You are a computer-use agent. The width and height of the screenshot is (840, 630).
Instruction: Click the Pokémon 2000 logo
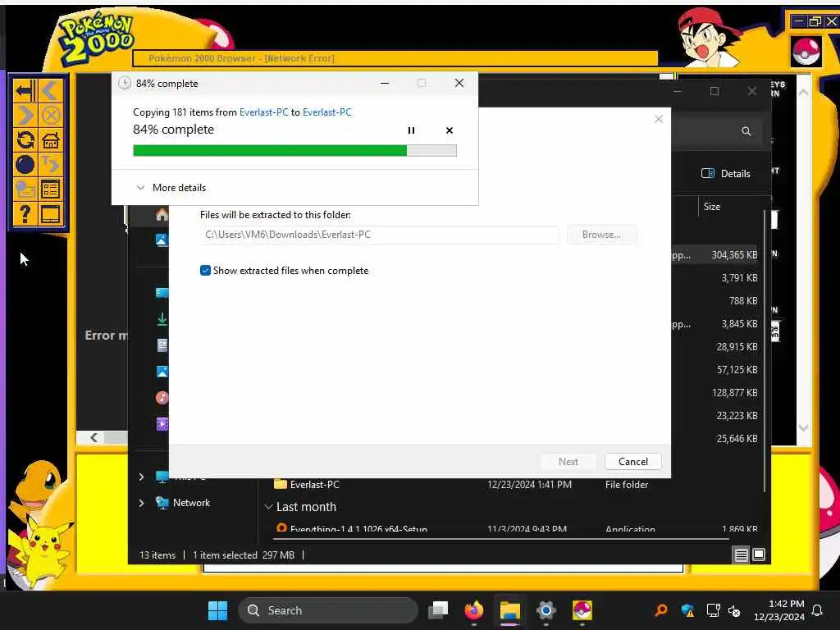[x=97, y=39]
